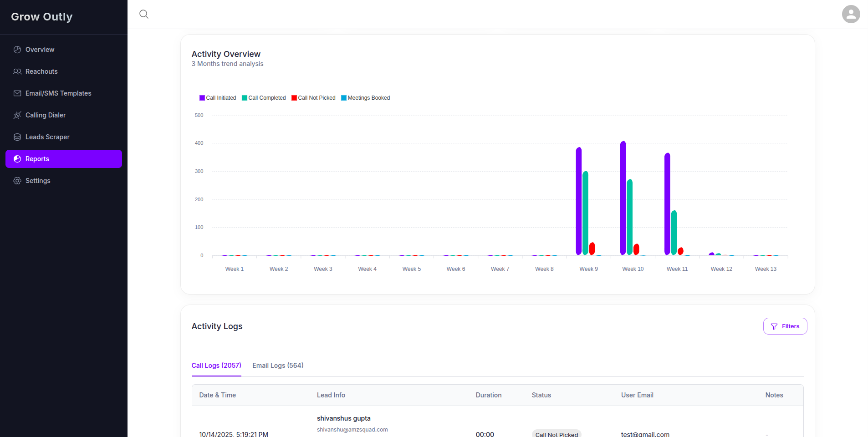
Task: Switch to Email Logs tab
Action: point(278,366)
